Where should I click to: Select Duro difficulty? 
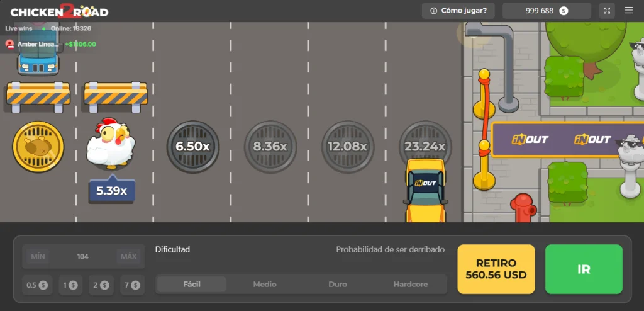coord(338,285)
